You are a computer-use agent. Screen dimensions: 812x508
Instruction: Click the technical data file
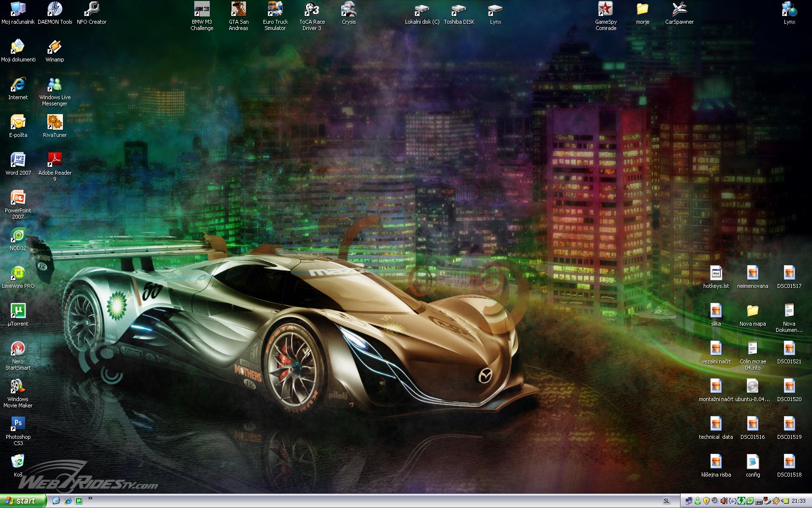[716, 428]
